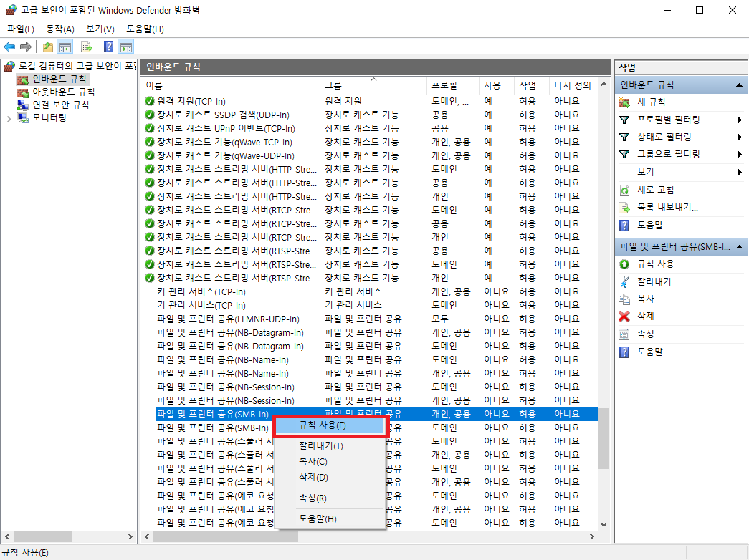Click the root firewall icon in tree
This screenshot has height=560, width=749.
(x=9, y=66)
